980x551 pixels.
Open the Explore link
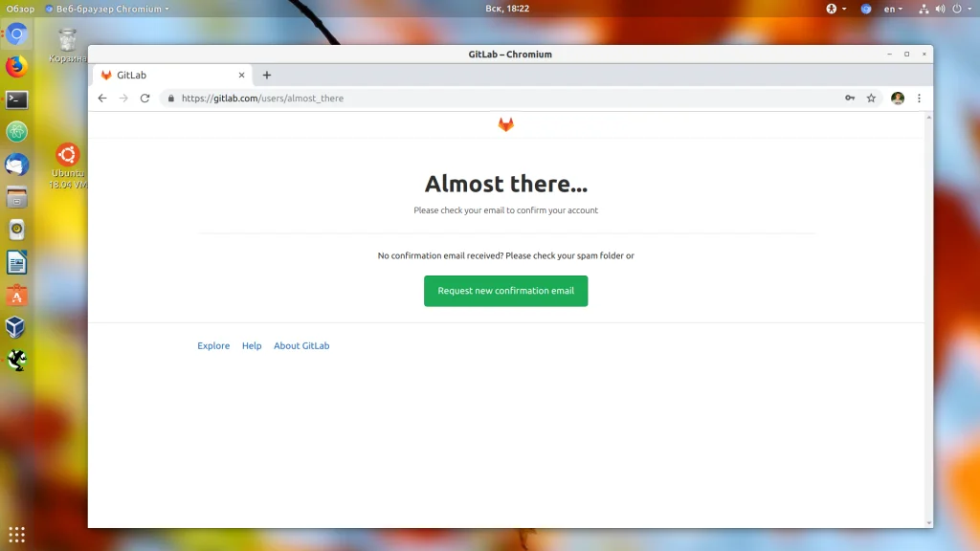click(x=213, y=345)
